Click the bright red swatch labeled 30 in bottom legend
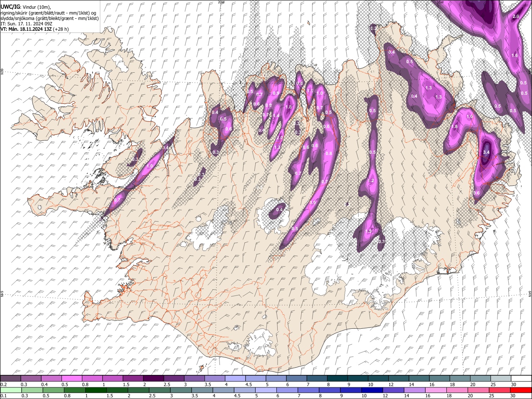532x399 pixels. pos(521,390)
